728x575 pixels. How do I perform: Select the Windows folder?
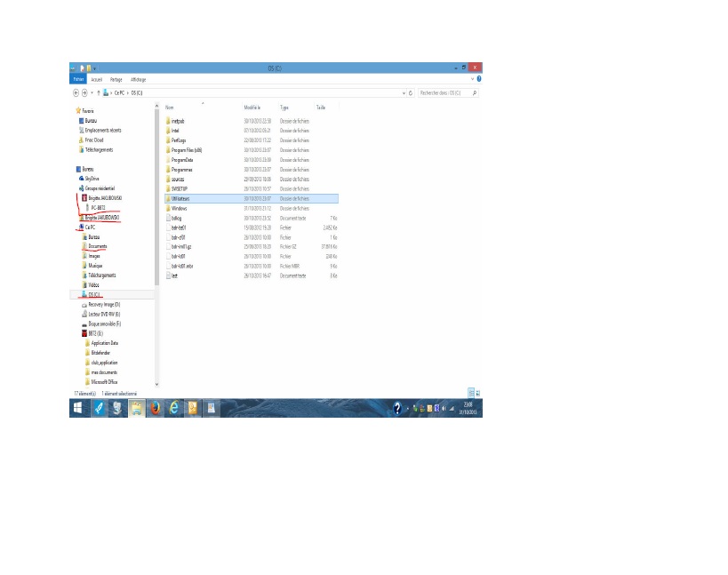[180, 208]
